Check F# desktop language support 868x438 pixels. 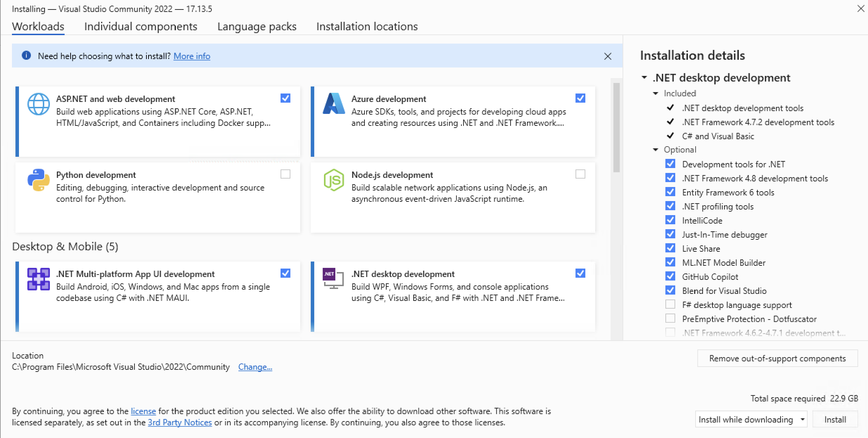coord(670,304)
